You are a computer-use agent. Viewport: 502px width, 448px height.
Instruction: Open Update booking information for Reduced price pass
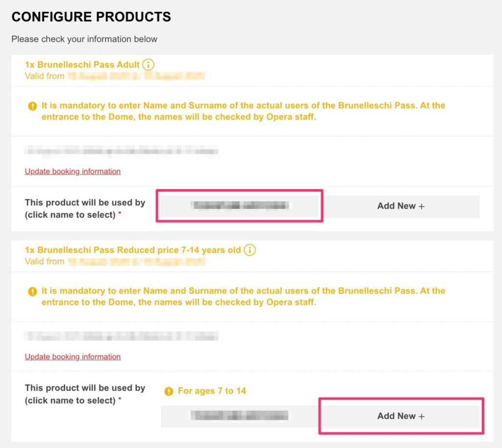click(x=73, y=357)
